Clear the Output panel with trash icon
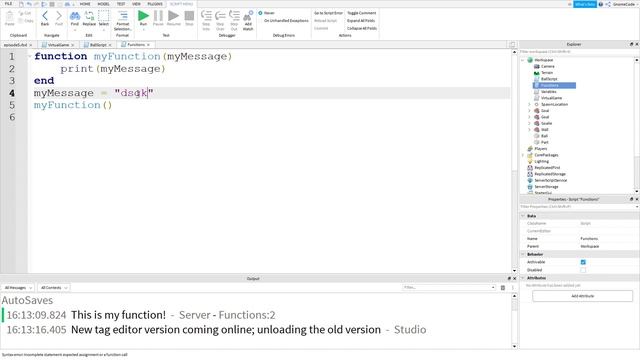 pyautogui.click(x=503, y=288)
